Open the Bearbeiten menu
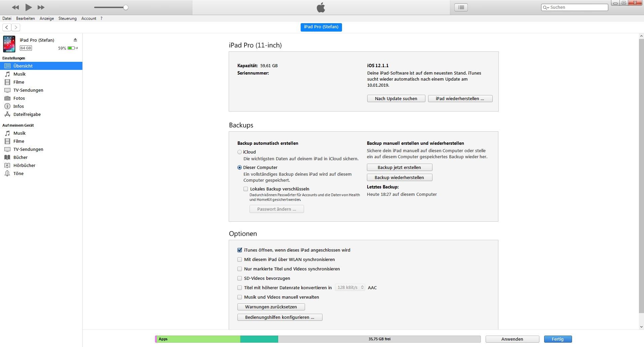This screenshot has height=347, width=644. [26, 18]
